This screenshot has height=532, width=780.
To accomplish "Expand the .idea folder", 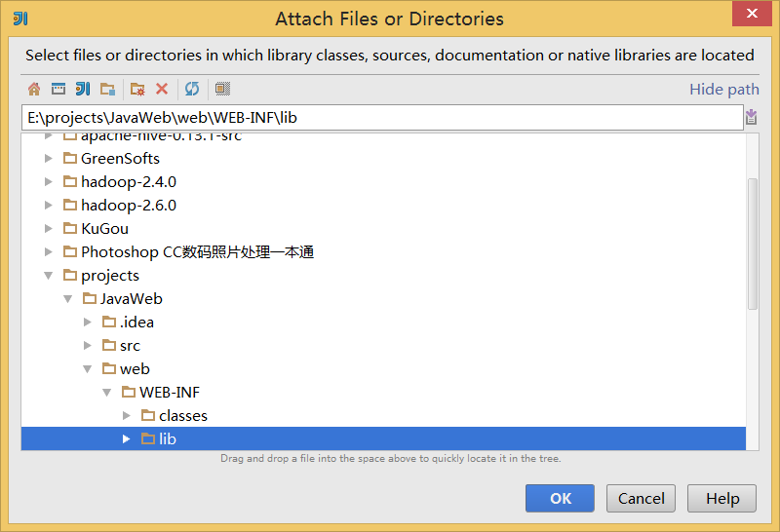I will 88,323.
